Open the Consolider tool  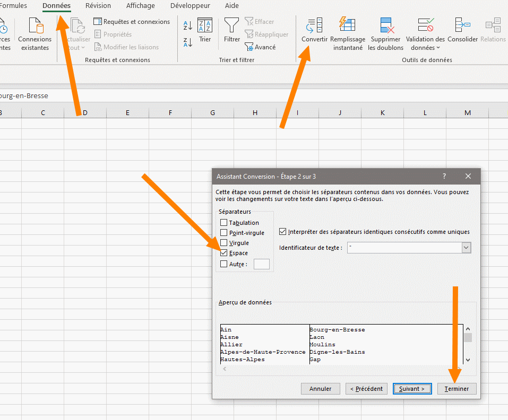click(x=462, y=25)
